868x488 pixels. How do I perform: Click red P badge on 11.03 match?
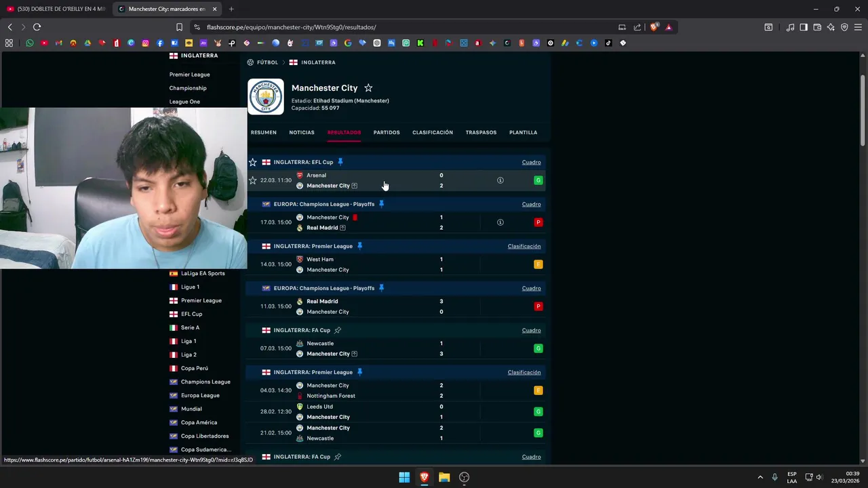(x=538, y=306)
